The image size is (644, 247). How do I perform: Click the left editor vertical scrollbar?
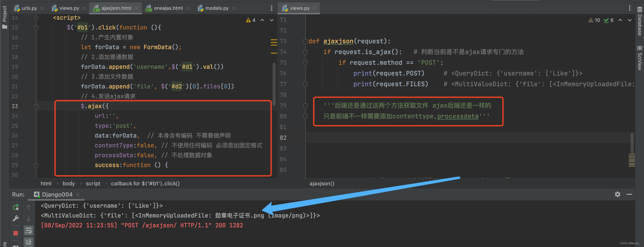[274, 84]
